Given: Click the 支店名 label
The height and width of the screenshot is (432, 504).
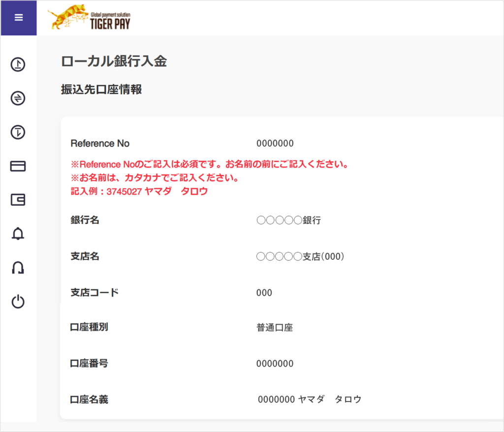Looking at the screenshot, I should (85, 256).
